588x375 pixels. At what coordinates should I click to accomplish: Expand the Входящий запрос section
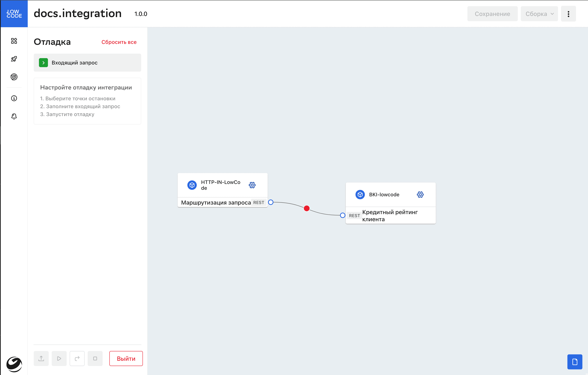[x=43, y=63]
